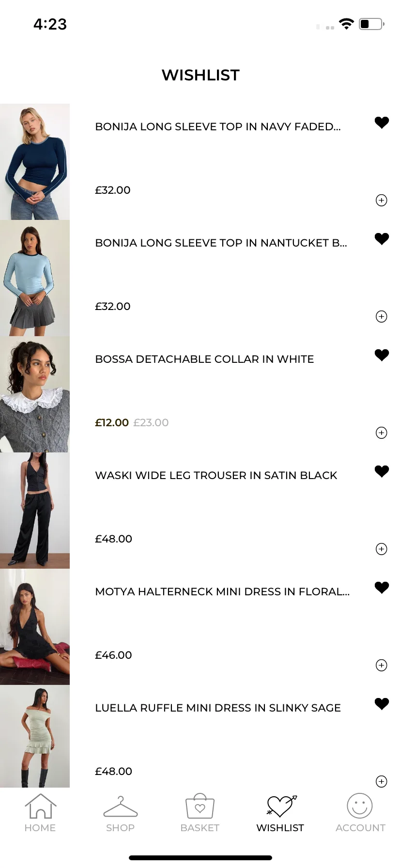401x868 pixels.
Task: View the Motya black dress photo
Action: click(x=35, y=627)
